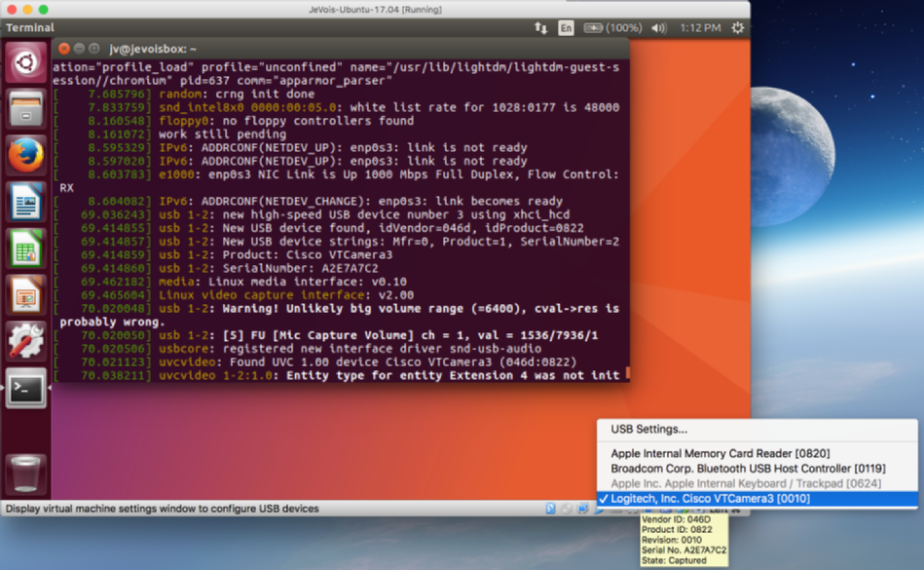Viewport: 924px width, 570px height.
Task: Open the session gear menu in the top panel
Action: 738,27
